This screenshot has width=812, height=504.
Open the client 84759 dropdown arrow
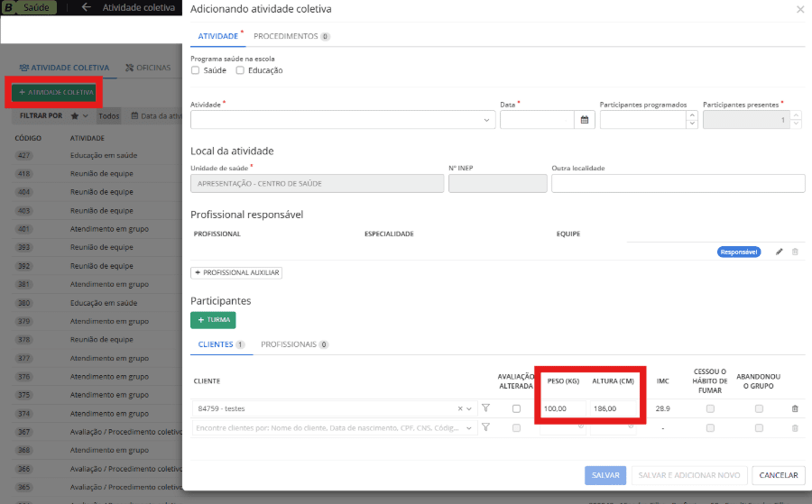click(x=469, y=408)
